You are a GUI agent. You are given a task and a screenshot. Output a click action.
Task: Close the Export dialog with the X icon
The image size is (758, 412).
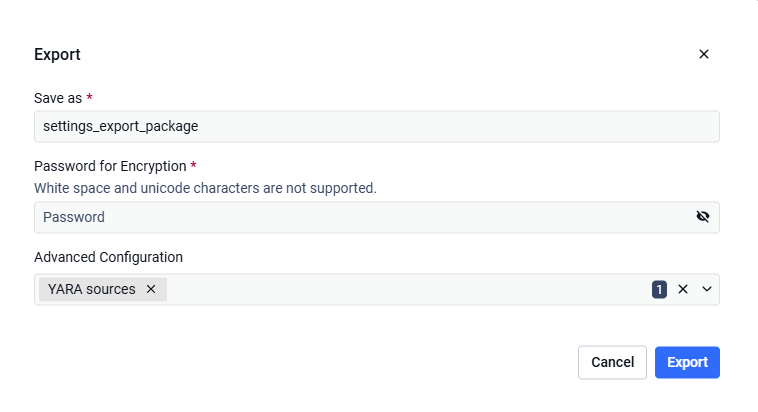(x=704, y=54)
